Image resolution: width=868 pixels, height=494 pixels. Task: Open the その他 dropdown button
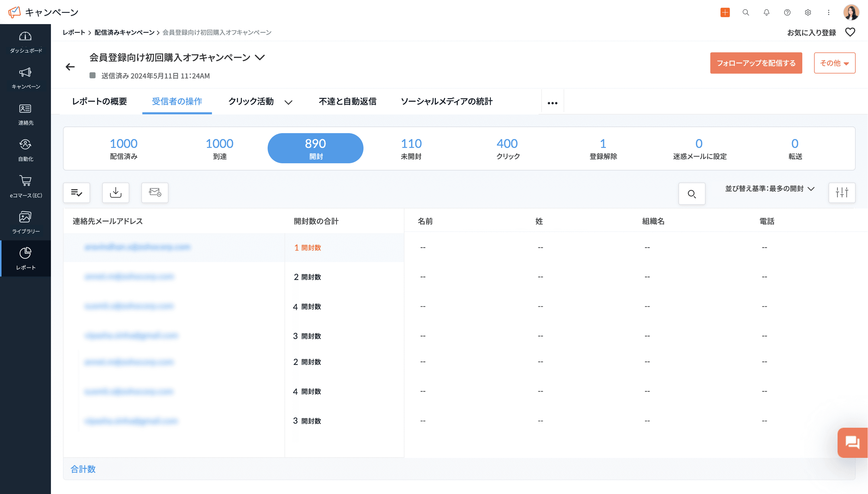click(834, 63)
